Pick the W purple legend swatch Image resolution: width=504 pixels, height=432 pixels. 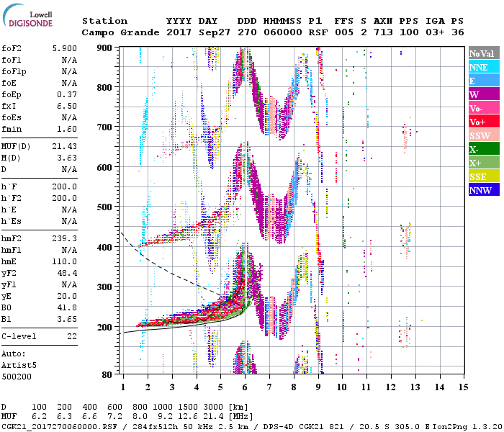pyautogui.click(x=484, y=94)
